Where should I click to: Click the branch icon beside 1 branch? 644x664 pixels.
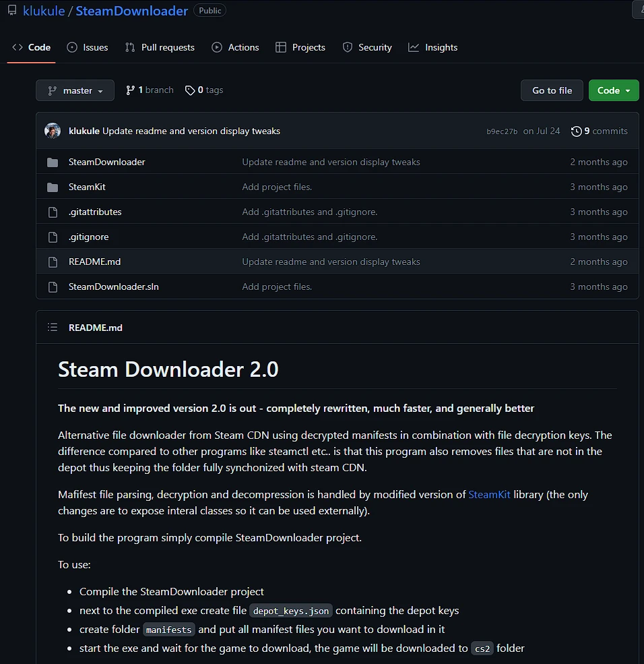point(131,90)
